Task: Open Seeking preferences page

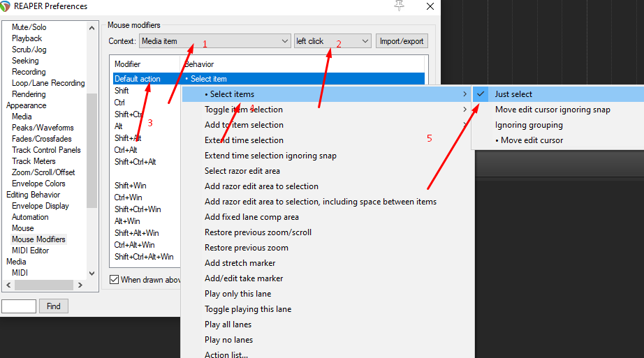Action: pyautogui.click(x=25, y=61)
